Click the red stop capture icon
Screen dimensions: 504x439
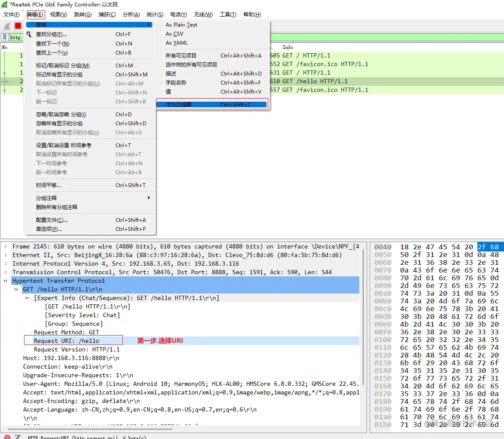[x=18, y=26]
